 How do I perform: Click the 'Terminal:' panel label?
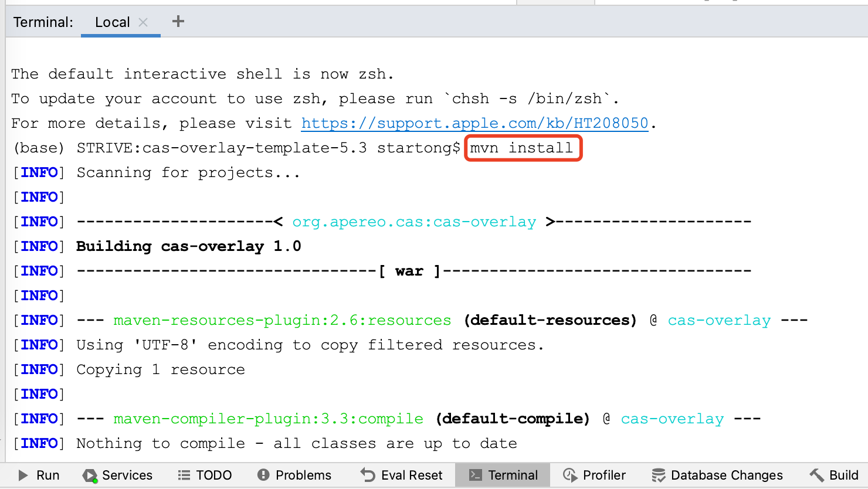(x=43, y=22)
